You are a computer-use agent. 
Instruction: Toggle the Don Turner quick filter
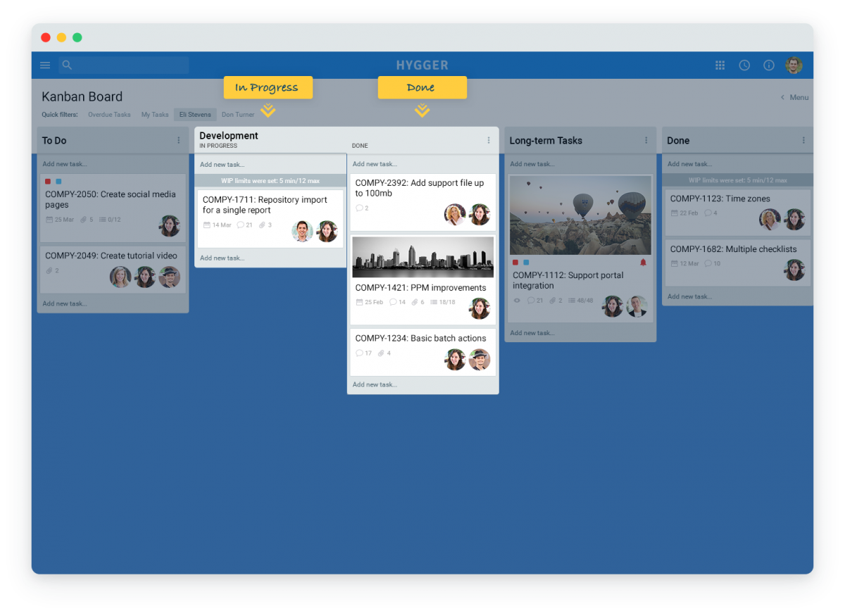238,115
